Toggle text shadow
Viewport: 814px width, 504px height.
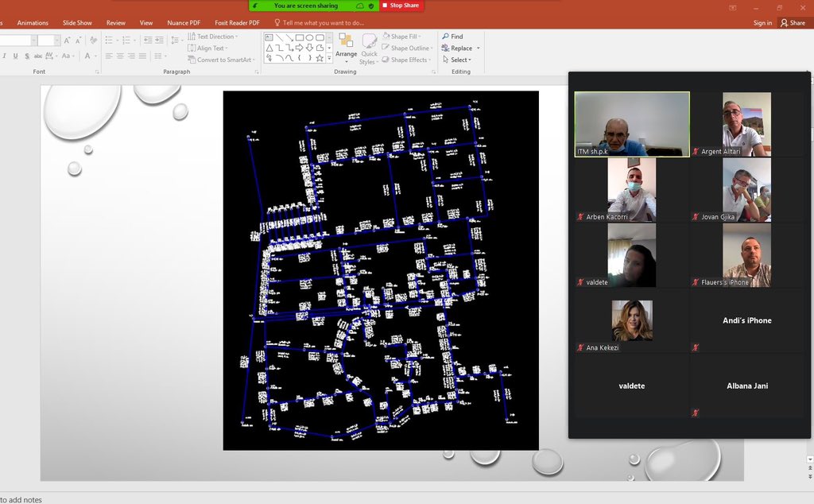27,56
